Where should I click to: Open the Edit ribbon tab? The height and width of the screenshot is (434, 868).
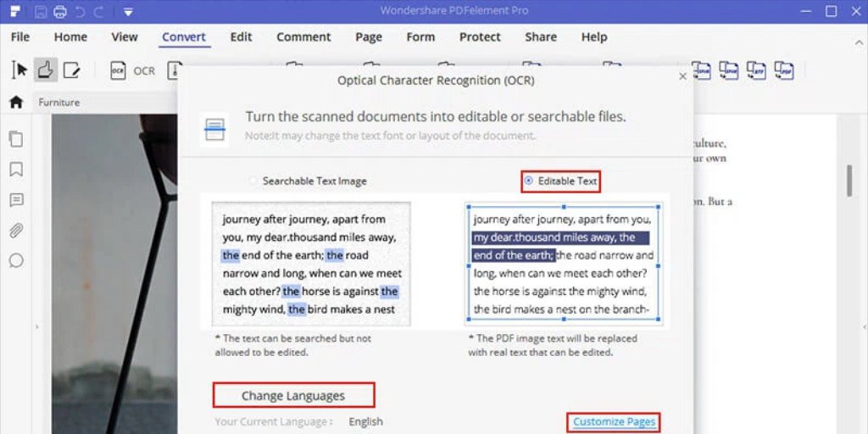[241, 37]
